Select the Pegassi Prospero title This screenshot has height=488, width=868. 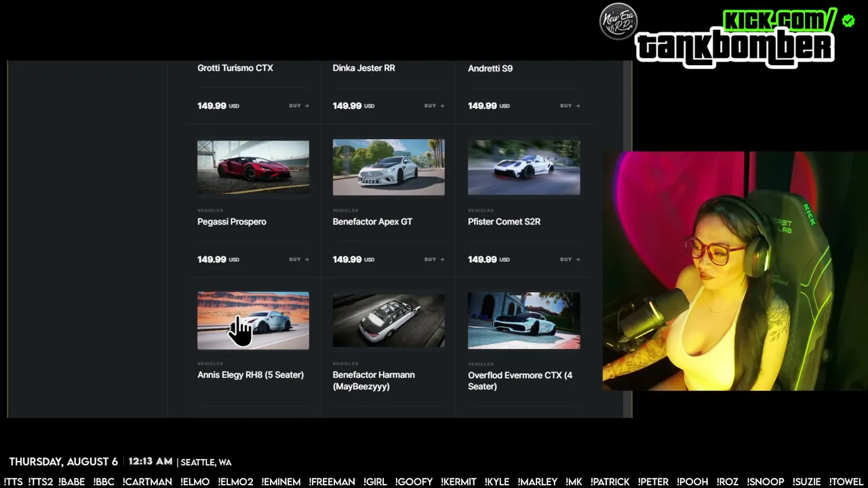pyautogui.click(x=232, y=222)
